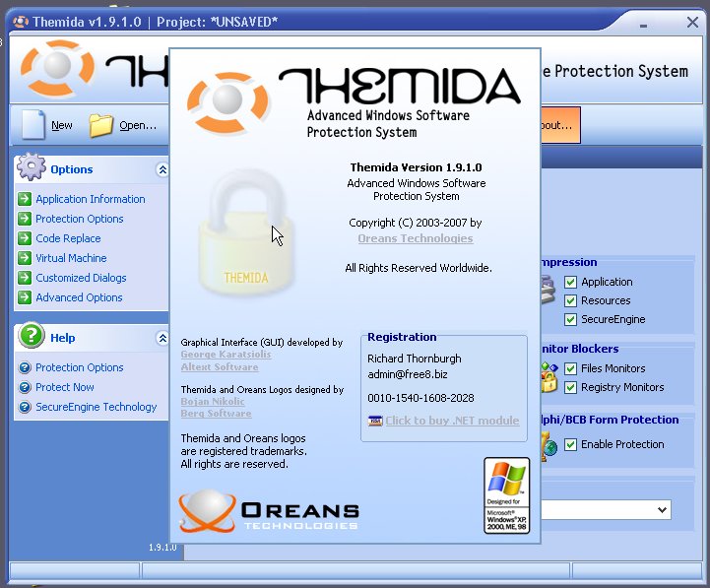Viewport: 710px width, 588px height.
Task: Click the Oreans Technologies link
Action: tap(416, 238)
